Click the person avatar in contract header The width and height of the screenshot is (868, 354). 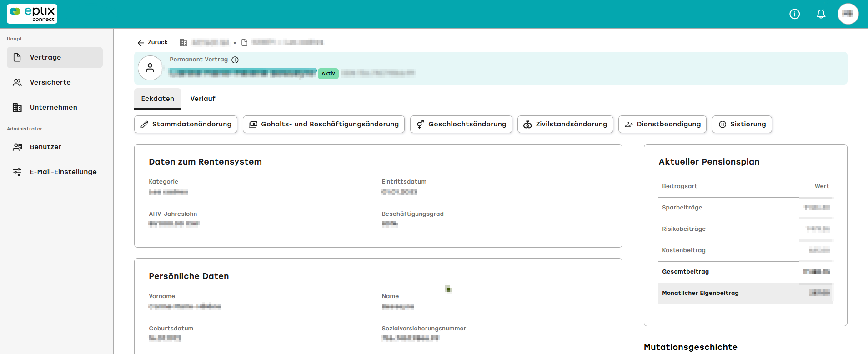click(150, 68)
